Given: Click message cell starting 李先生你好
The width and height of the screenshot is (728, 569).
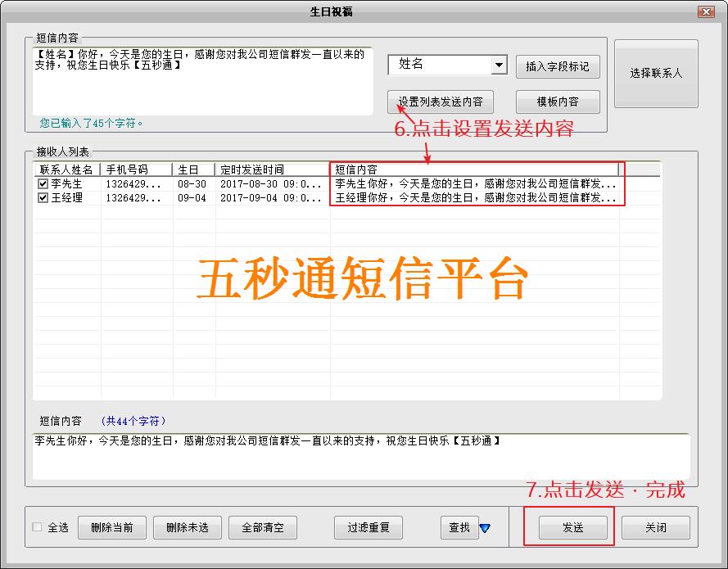Looking at the screenshot, I should [476, 183].
